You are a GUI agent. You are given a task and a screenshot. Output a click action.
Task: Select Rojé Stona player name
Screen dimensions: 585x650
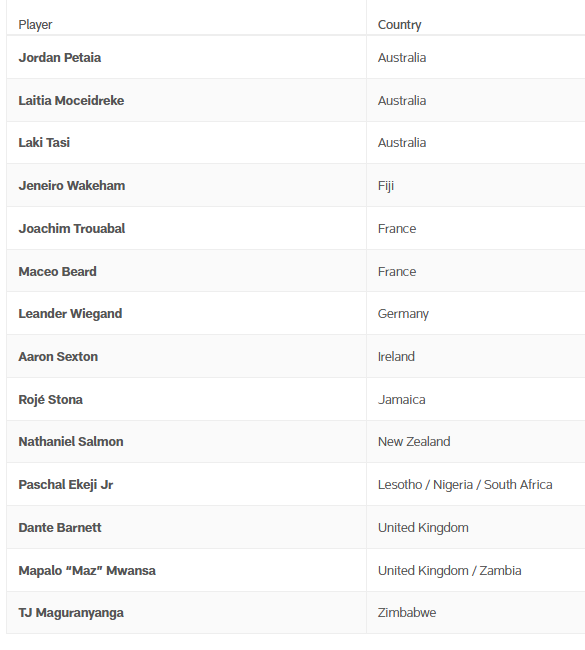51,400
